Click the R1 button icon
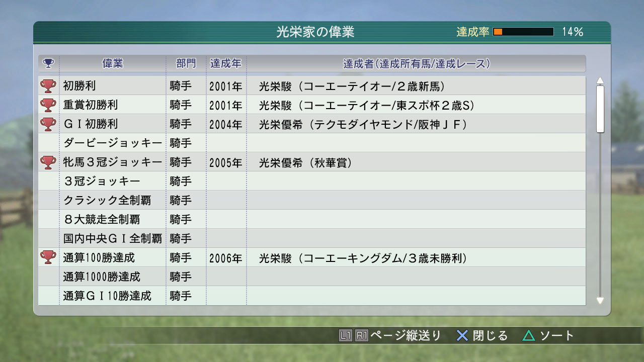Screen dimensions: 644x362 [361, 335]
